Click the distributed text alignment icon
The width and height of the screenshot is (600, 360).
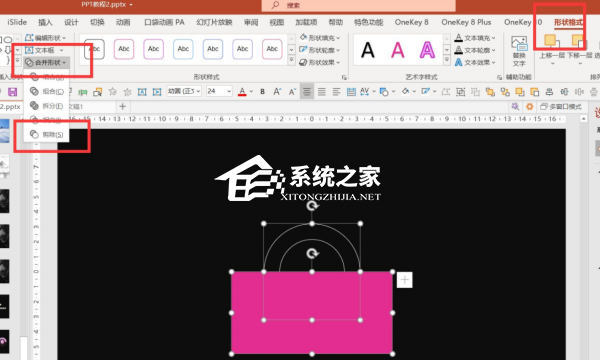(x=351, y=91)
